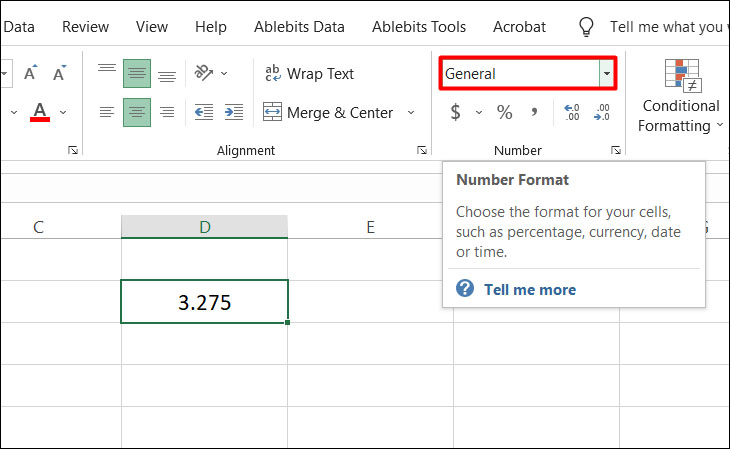Apply Percent Style format

(x=504, y=112)
